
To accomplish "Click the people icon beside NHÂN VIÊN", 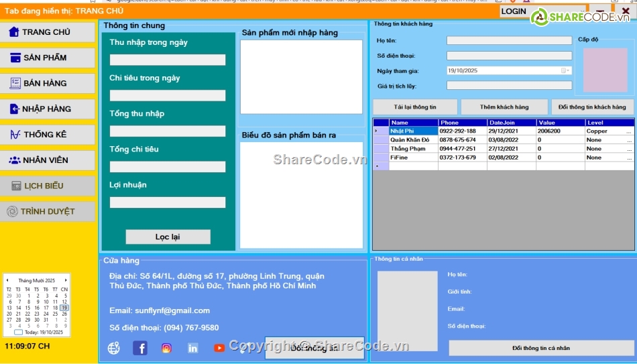I will pos(15,160).
